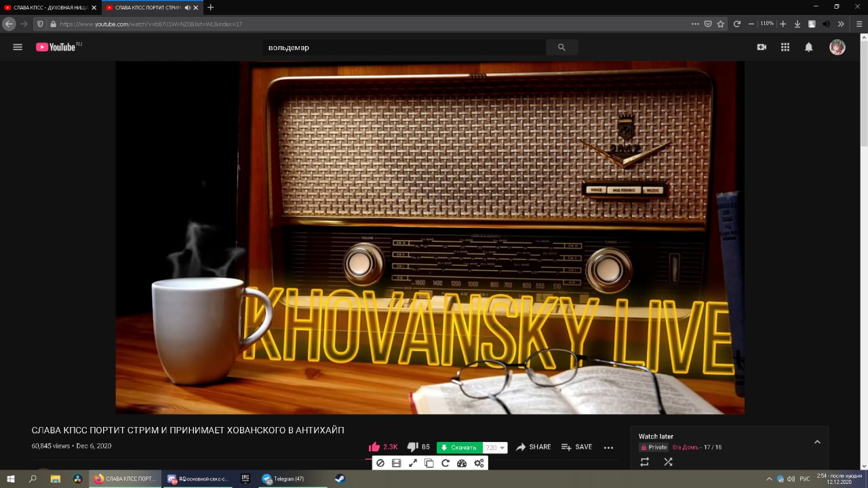Click the replay loop arrow tool icon
868x488 pixels.
446,463
